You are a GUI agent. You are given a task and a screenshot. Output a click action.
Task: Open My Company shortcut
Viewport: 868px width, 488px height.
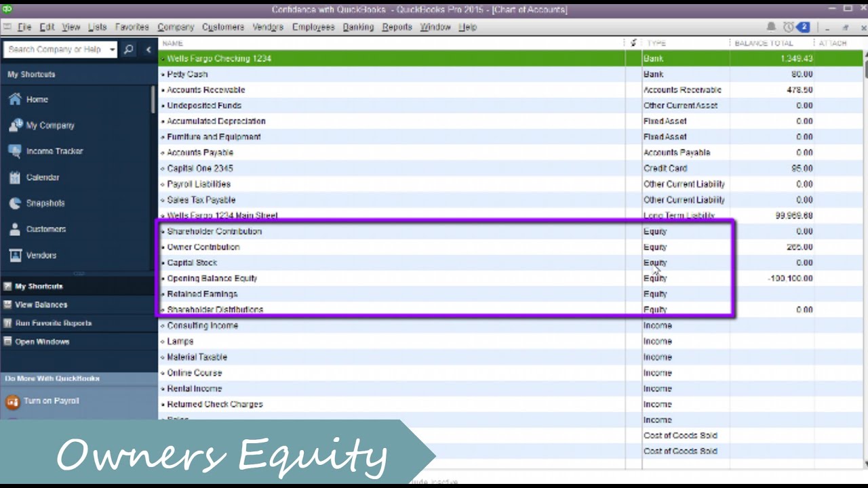[41, 125]
